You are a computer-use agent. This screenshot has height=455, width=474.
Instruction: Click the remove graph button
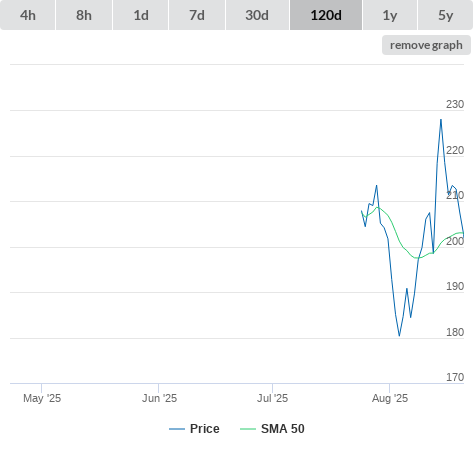(x=426, y=45)
